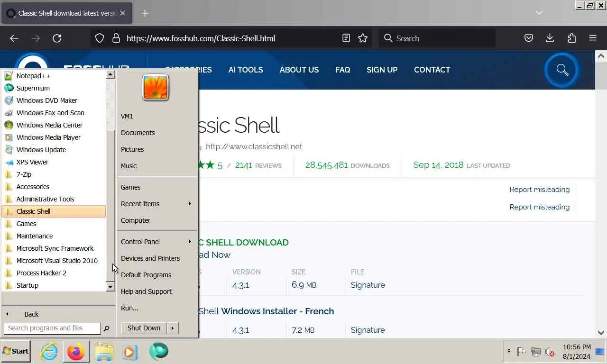Viewport: 607px width, 364px height.
Task: Expand the 7-Zip folder
Action: click(x=54, y=174)
